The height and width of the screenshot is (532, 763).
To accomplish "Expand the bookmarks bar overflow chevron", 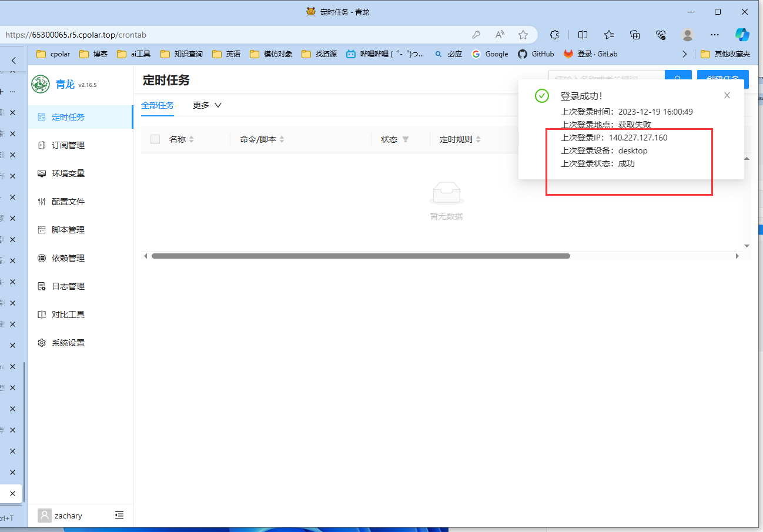I will [x=684, y=54].
